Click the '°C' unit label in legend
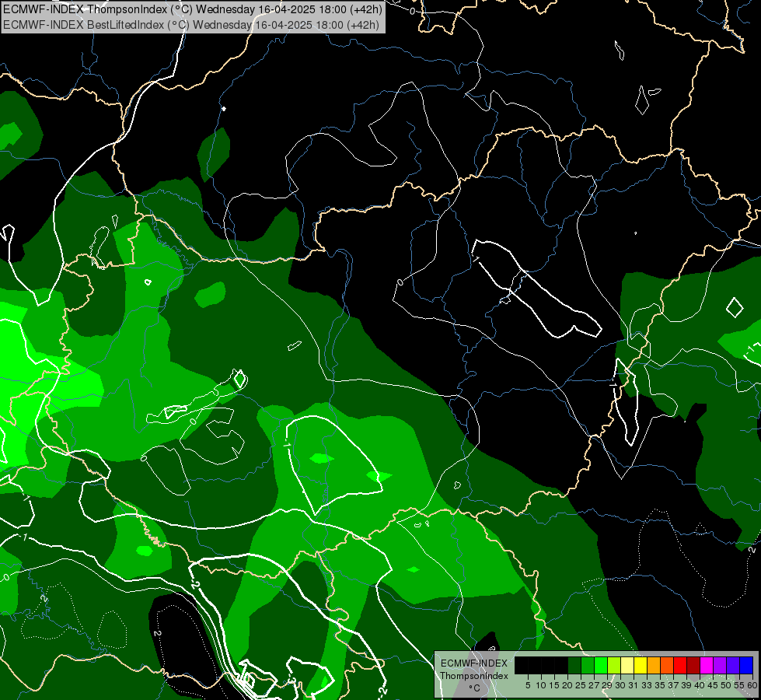Image resolution: width=761 pixels, height=700 pixels. (x=475, y=688)
